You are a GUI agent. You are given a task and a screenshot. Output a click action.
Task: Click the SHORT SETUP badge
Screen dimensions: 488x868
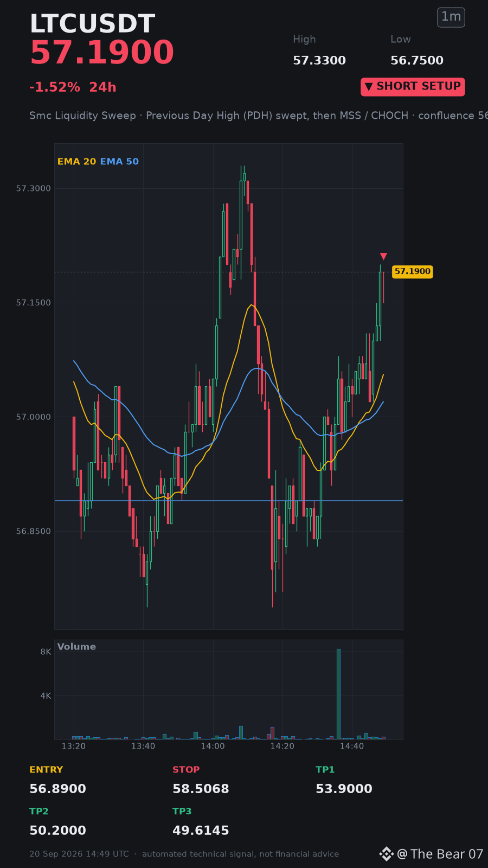pos(413,87)
